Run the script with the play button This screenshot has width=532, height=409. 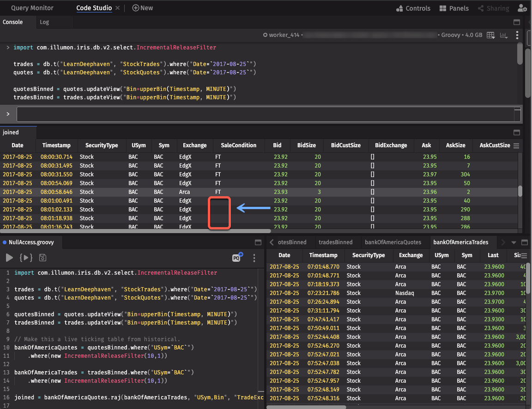coord(9,258)
